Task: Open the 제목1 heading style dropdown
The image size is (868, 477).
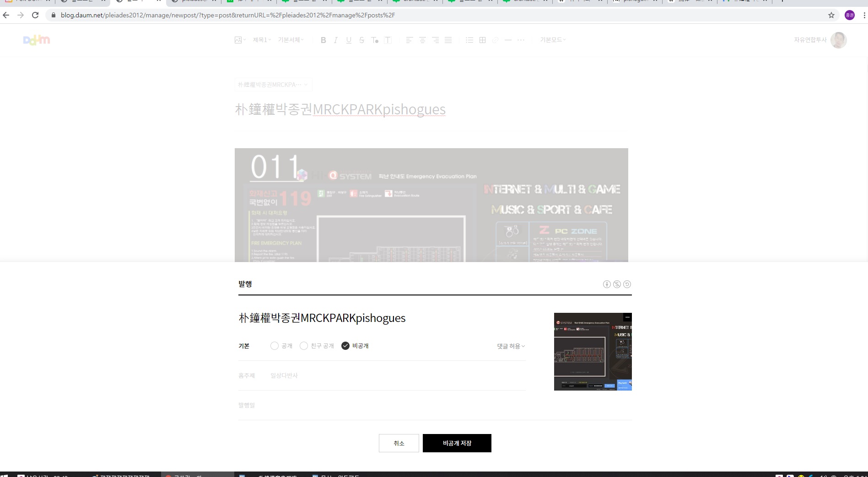Action: (262, 40)
